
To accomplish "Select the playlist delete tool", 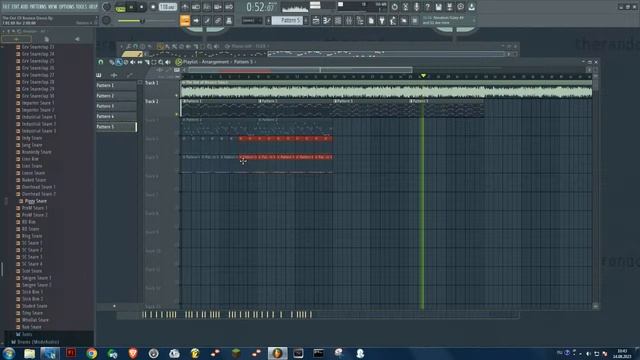I will point(126,62).
